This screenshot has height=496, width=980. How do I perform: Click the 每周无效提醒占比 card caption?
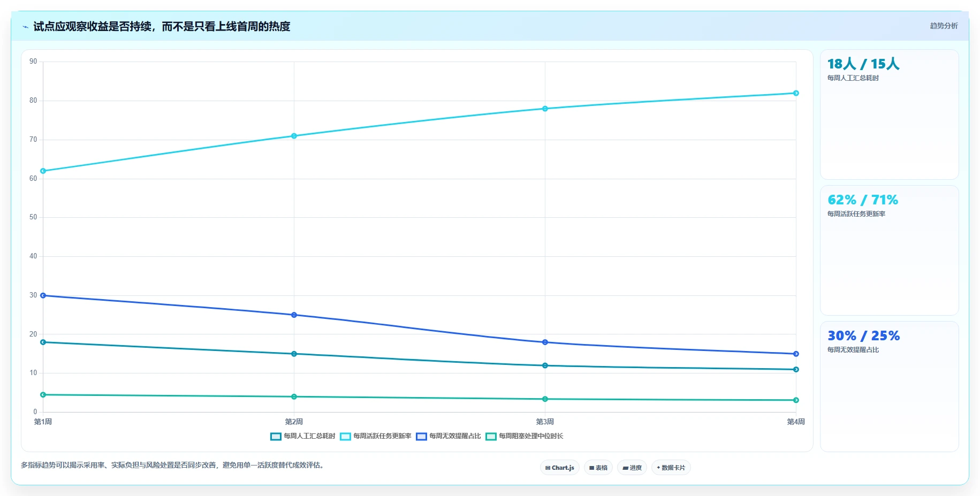click(x=853, y=350)
